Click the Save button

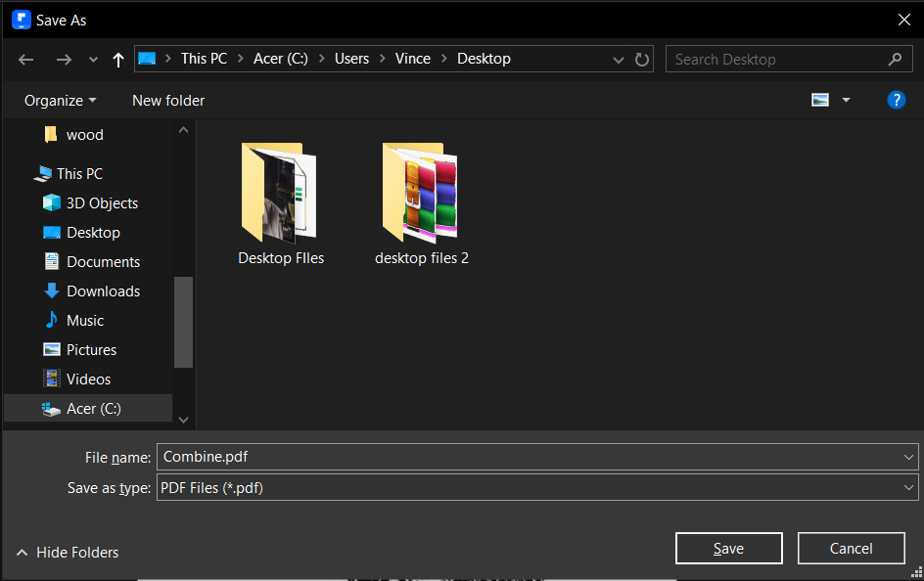728,548
